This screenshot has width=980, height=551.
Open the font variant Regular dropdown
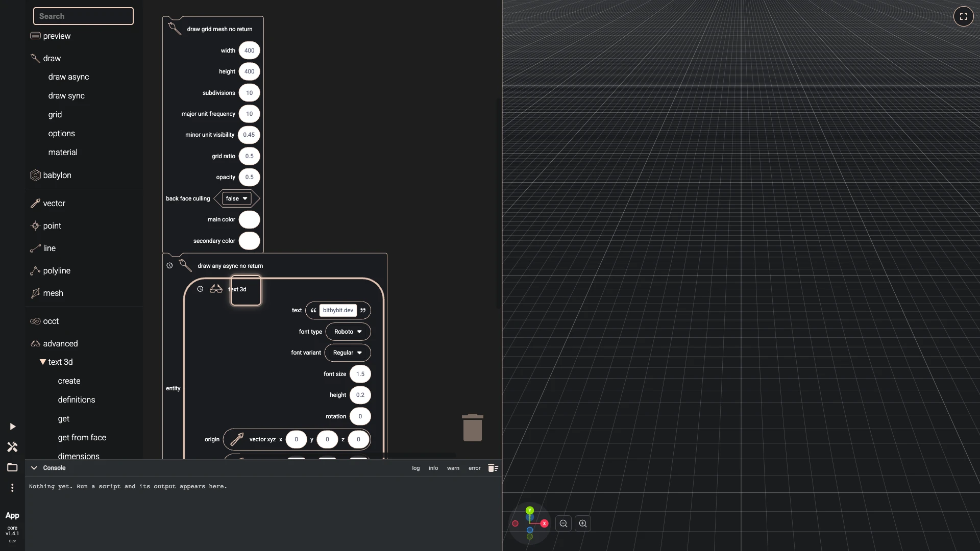pyautogui.click(x=348, y=353)
